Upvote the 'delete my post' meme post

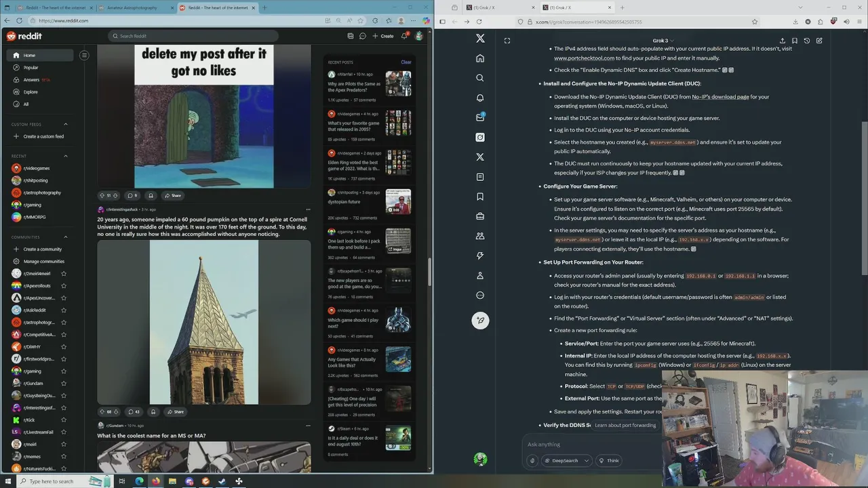click(102, 195)
